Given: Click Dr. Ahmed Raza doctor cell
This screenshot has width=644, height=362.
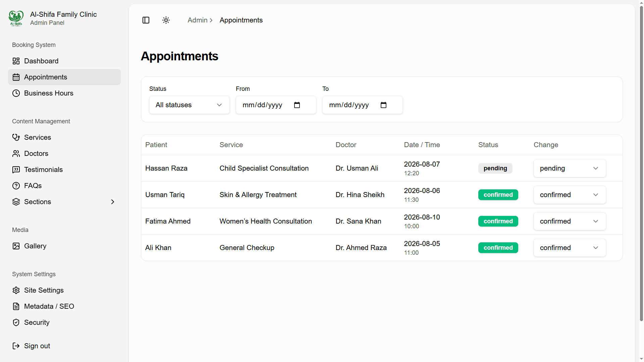Looking at the screenshot, I should 361,248.
